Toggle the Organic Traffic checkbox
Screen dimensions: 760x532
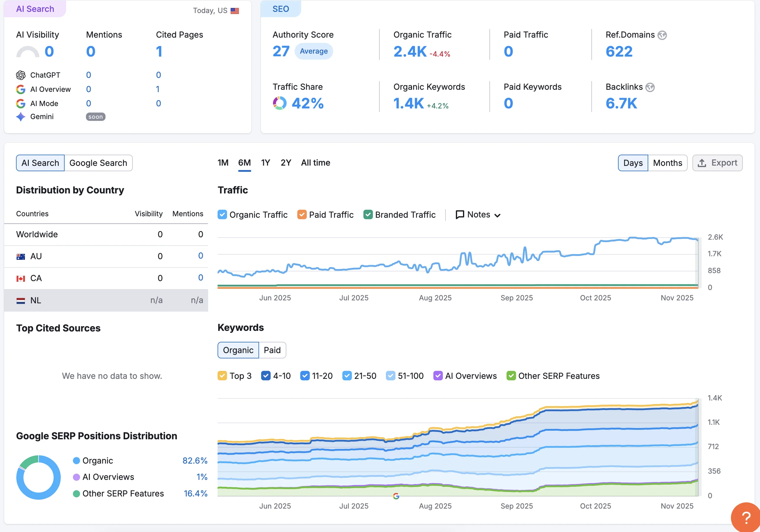click(x=222, y=215)
